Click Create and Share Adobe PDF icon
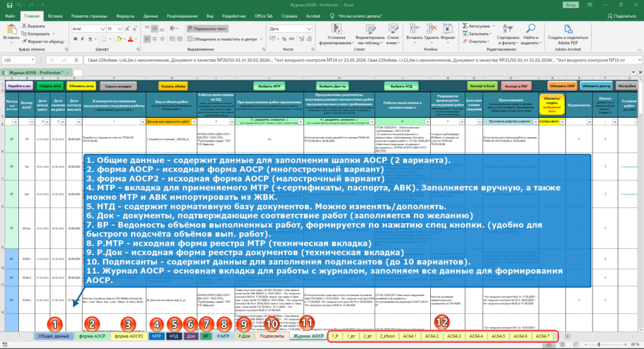 [x=568, y=29]
